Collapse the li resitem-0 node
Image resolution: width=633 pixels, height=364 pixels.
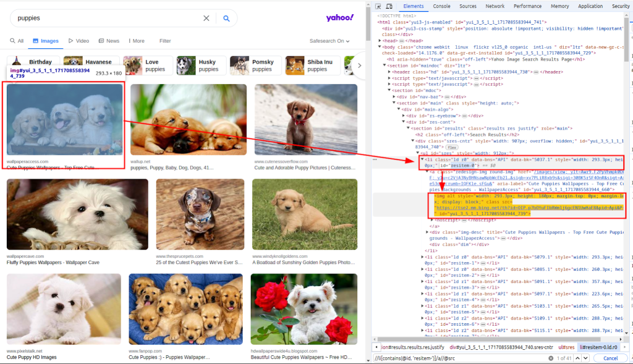(423, 160)
